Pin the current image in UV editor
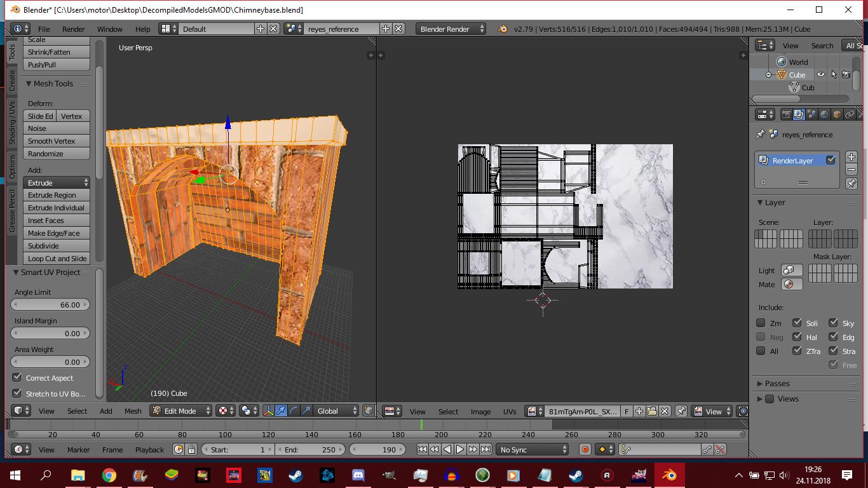This screenshot has height=488, width=868. click(682, 411)
